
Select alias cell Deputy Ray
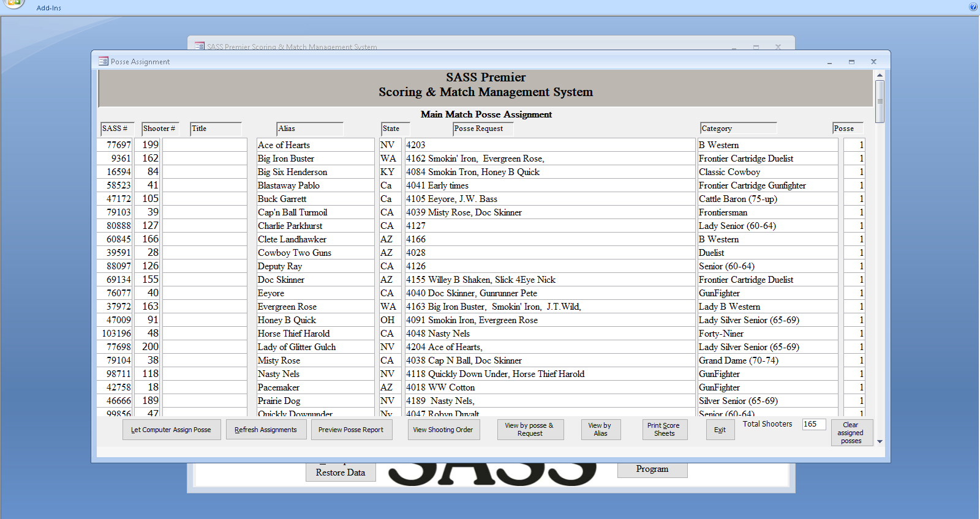(315, 266)
